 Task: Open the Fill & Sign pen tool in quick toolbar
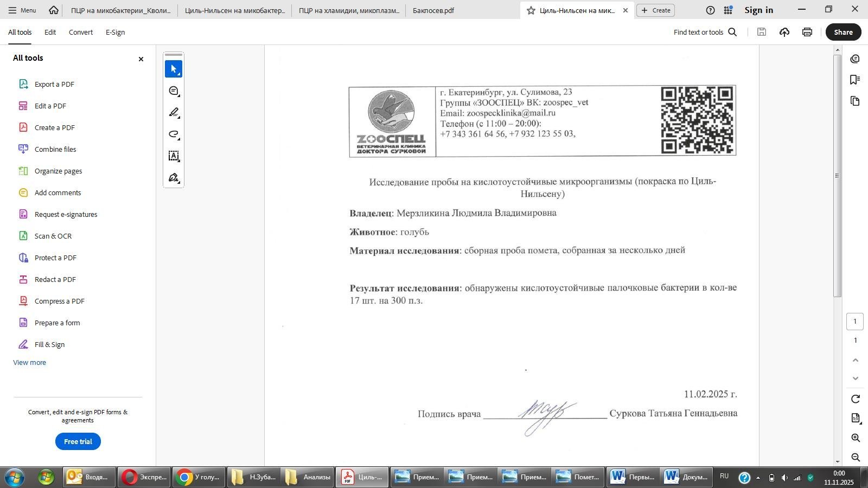174,178
